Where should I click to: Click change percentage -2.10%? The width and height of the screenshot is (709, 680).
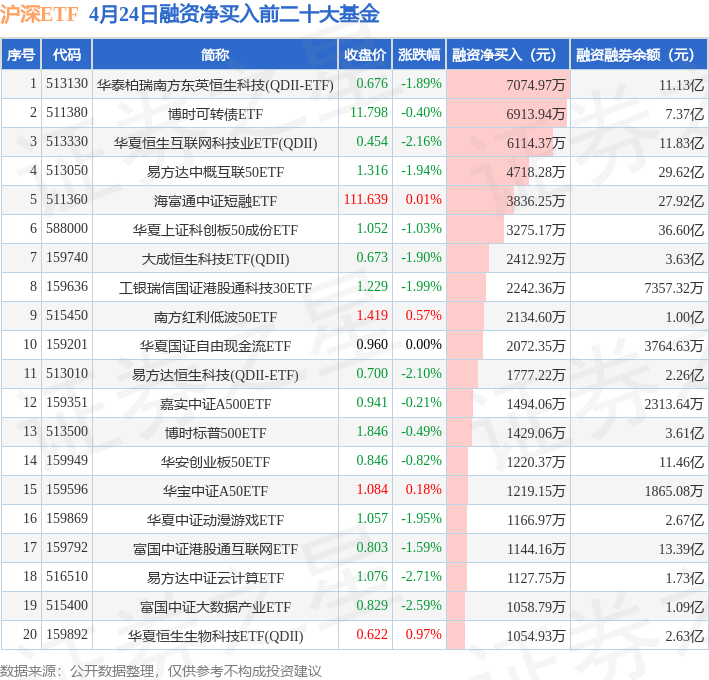point(421,373)
